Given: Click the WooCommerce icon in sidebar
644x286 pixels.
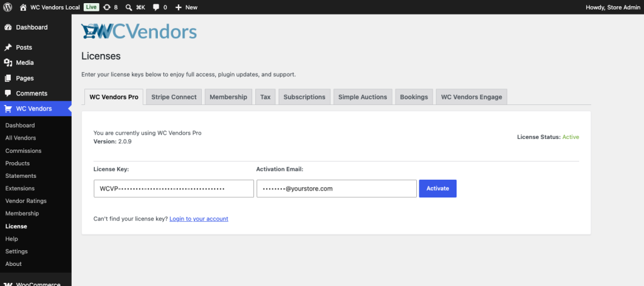Looking at the screenshot, I should click(x=8, y=284).
